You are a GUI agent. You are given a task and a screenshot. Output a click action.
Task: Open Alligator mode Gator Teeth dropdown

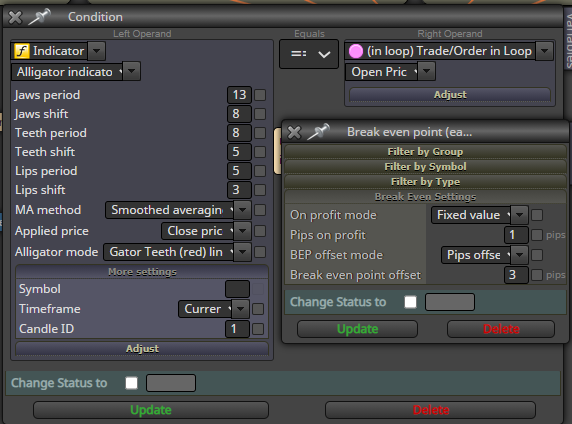[x=242, y=252]
